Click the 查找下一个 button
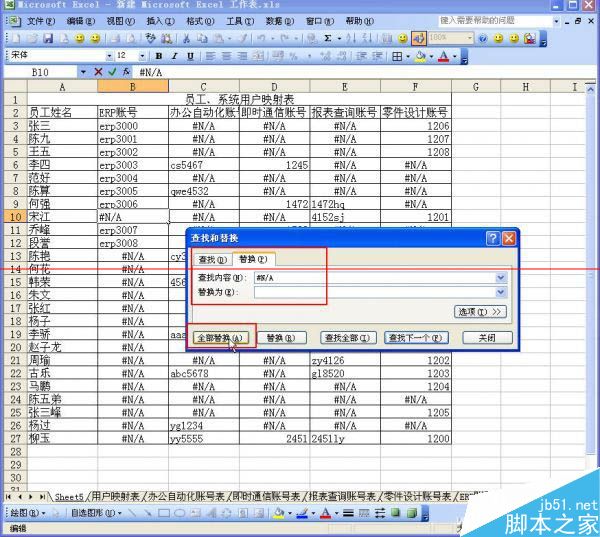The width and height of the screenshot is (600, 537). (x=422, y=338)
